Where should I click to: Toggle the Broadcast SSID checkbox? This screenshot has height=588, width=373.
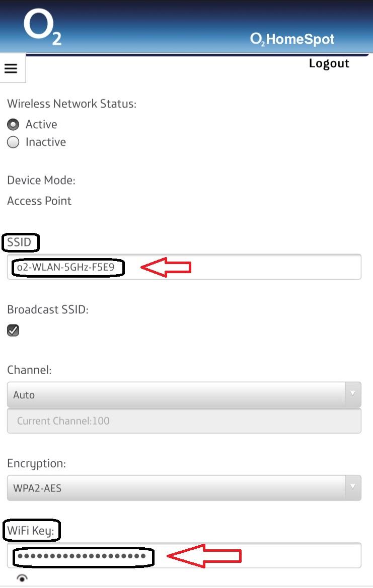point(13,330)
